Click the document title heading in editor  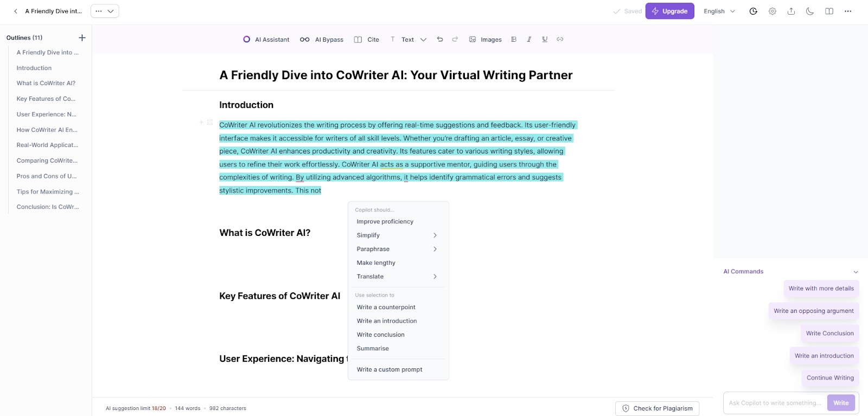click(396, 75)
